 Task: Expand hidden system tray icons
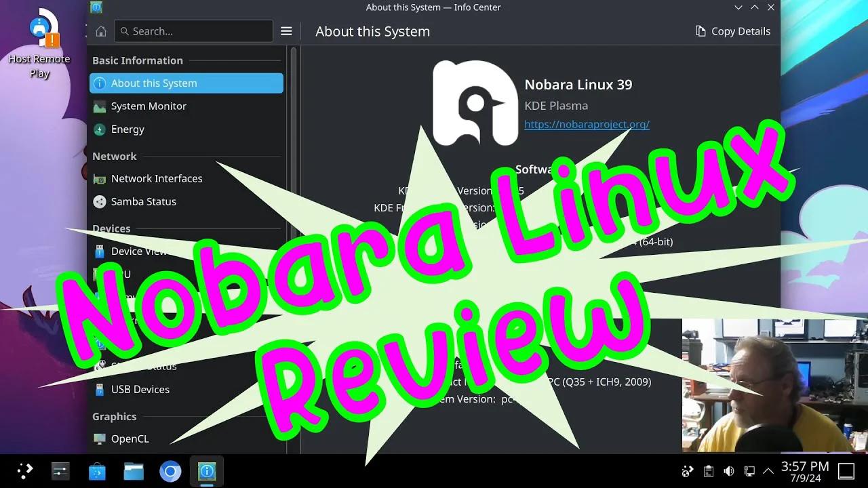click(x=768, y=470)
